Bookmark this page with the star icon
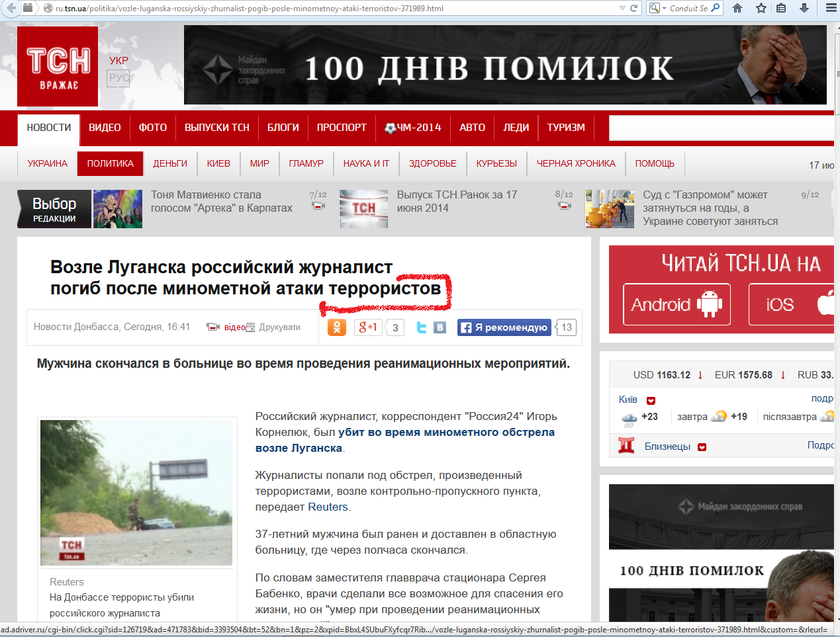The width and height of the screenshot is (840, 637). coord(761,8)
